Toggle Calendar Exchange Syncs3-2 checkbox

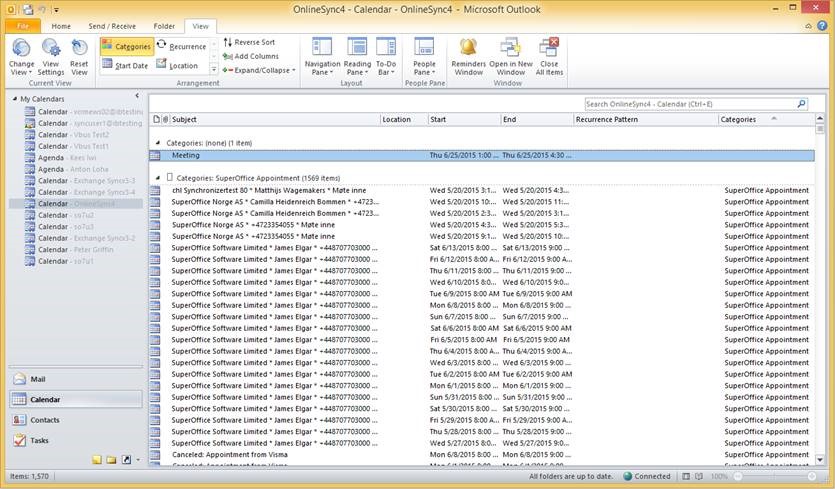[30, 238]
